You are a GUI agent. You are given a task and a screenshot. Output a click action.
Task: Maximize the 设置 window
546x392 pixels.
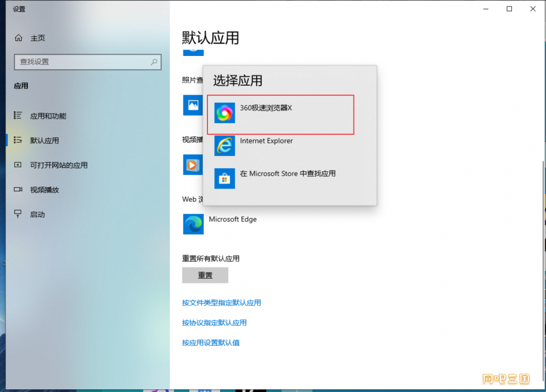[x=509, y=9]
